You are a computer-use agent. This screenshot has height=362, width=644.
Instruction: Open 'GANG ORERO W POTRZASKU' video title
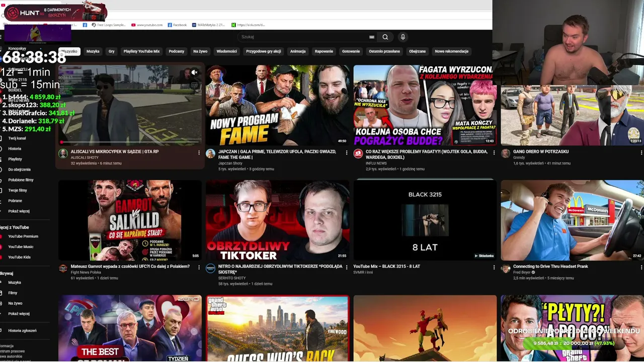(x=541, y=151)
